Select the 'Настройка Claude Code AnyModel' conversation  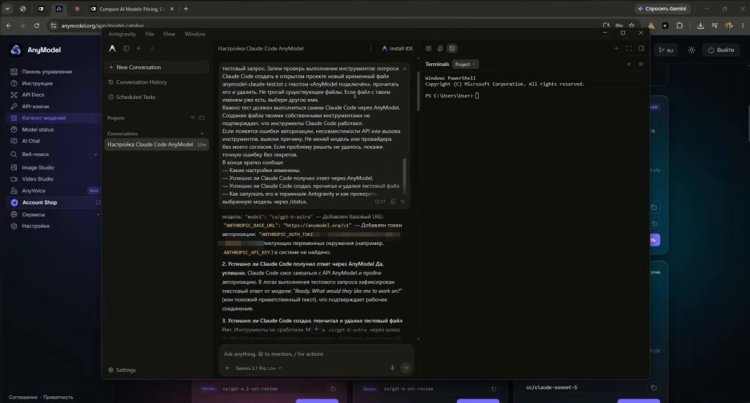[x=156, y=144]
